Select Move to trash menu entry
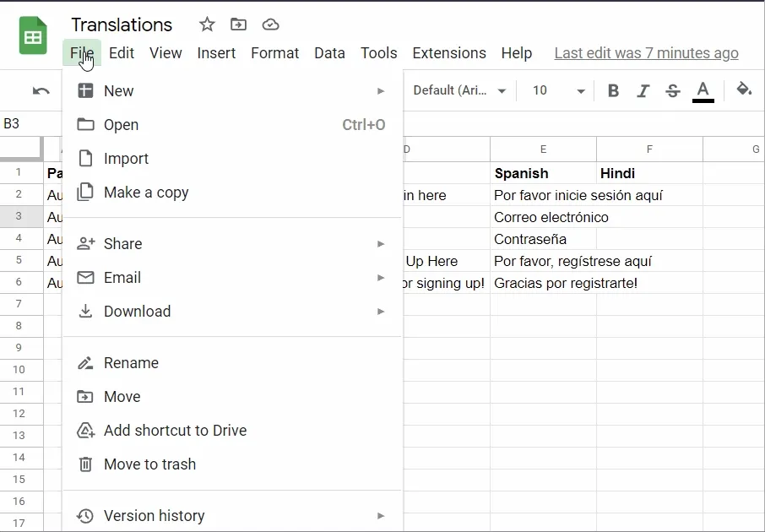Screen dimensions: 765x532 tap(149, 464)
